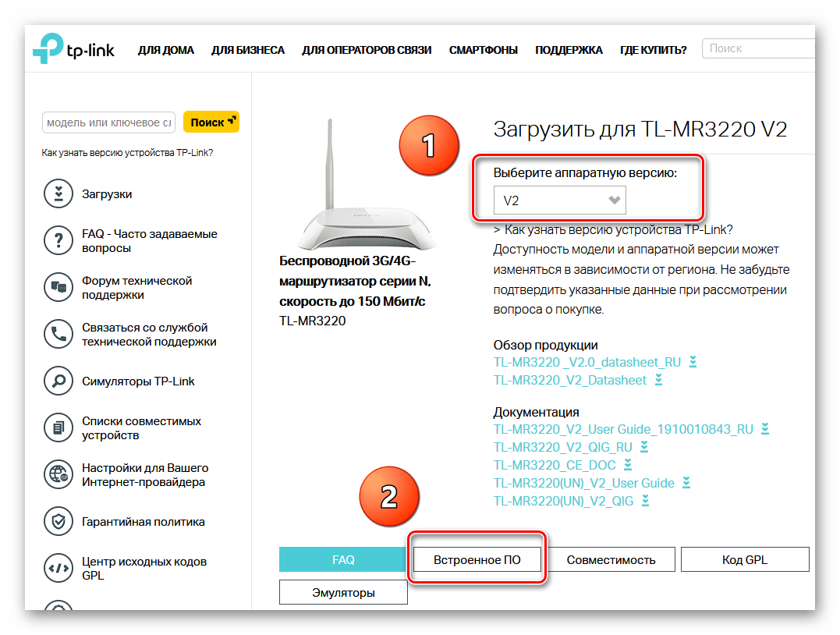
Task: Click the TL-MR3220 model name under image
Action: [x=312, y=321]
